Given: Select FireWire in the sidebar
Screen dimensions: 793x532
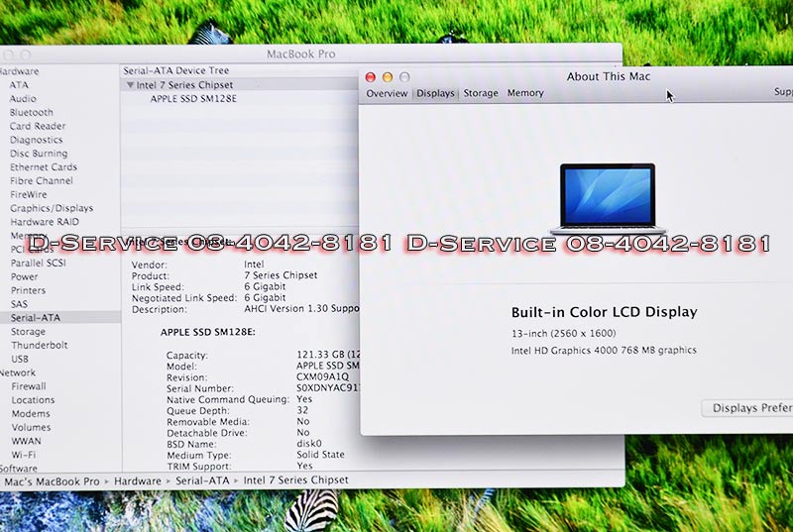Looking at the screenshot, I should [x=29, y=194].
